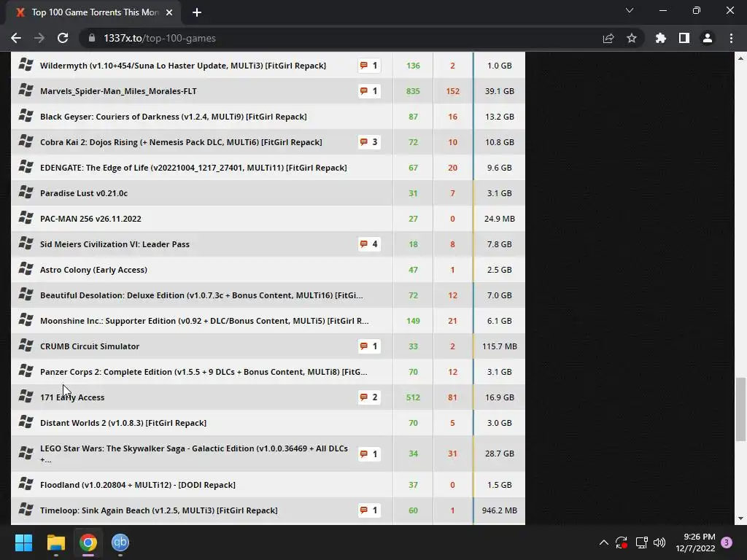This screenshot has width=747, height=560.
Task: Open Moonshine Inc.: Supporter Edition link
Action: [x=204, y=321]
